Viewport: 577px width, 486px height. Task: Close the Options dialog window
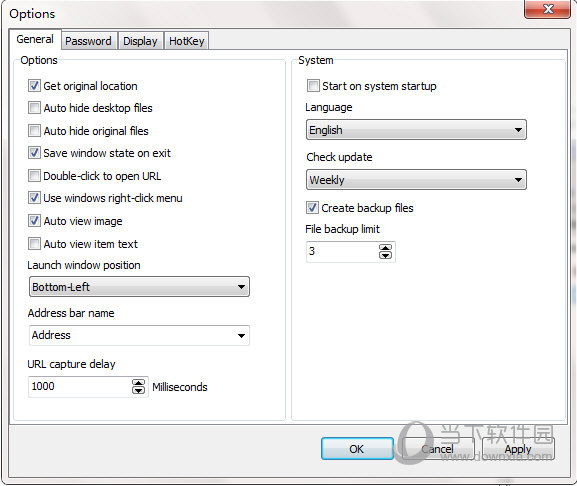tap(548, 9)
